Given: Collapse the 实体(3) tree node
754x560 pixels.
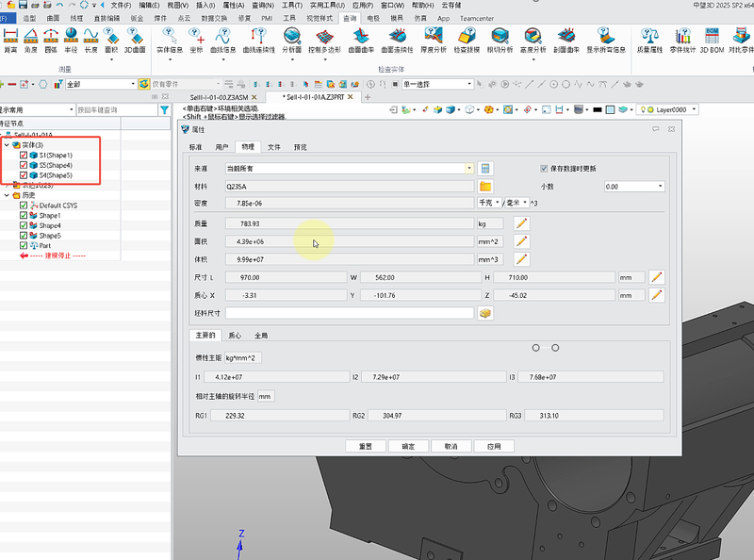Looking at the screenshot, I should tap(6, 145).
